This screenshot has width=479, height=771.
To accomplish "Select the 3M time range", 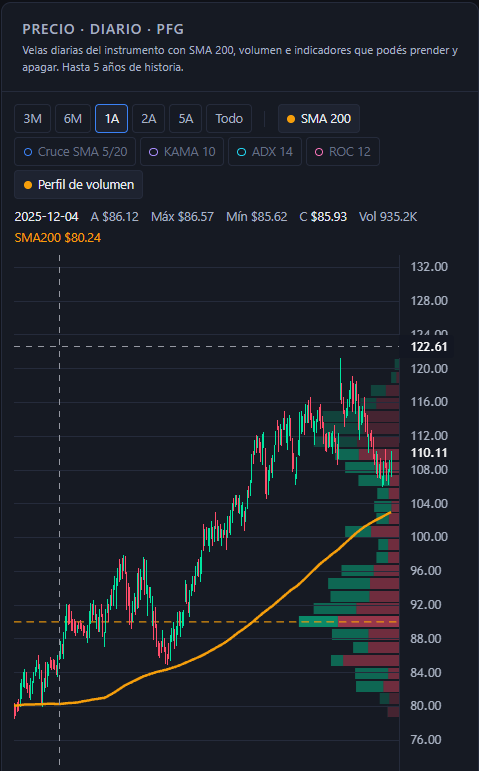I will coord(32,119).
